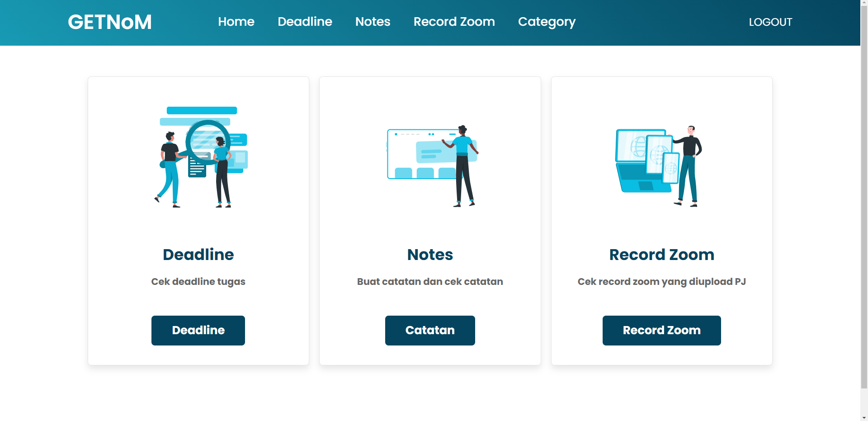
Task: Click LOGOUT to sign out
Action: pos(770,22)
